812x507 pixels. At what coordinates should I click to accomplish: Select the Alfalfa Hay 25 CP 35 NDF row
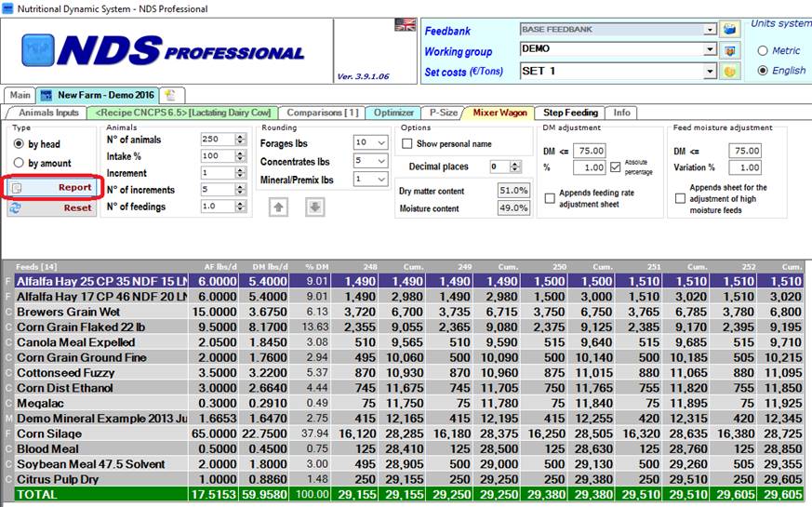404,281
